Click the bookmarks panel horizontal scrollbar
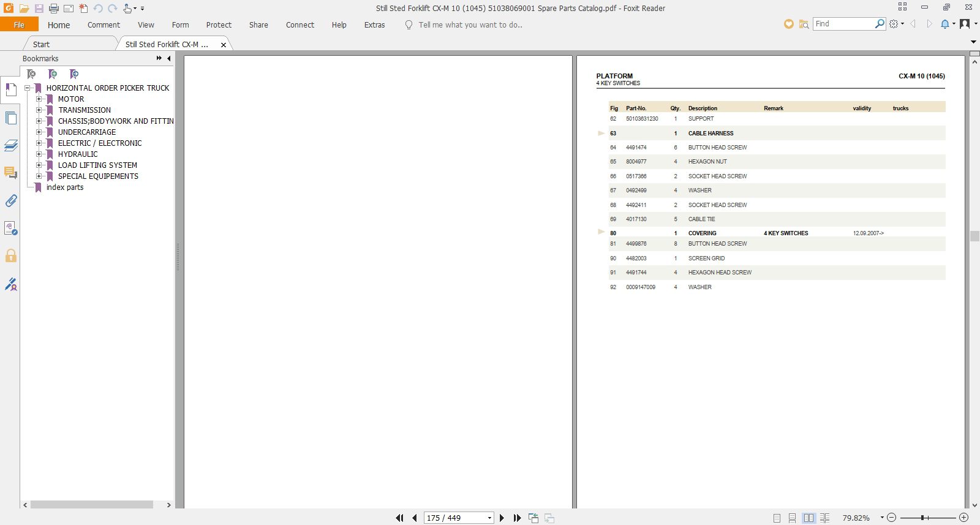The height and width of the screenshot is (525, 980). 92,505
